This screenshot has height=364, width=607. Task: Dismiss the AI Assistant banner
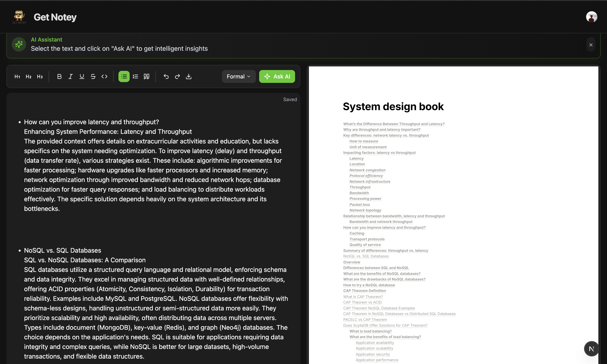[591, 45]
